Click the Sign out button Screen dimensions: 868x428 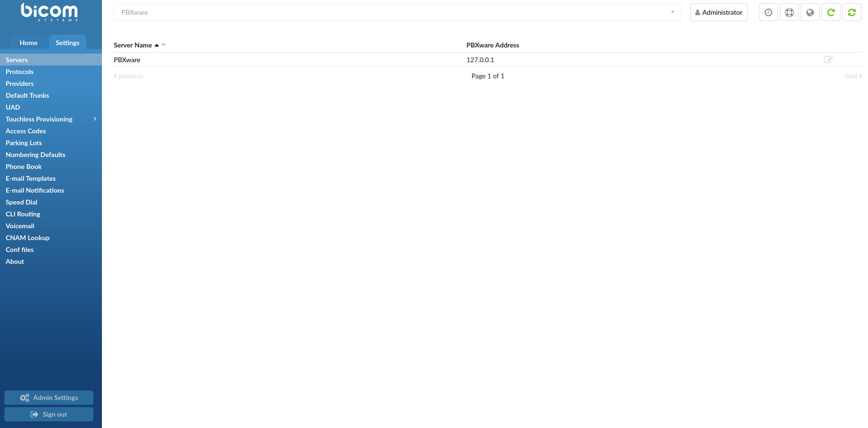pos(49,414)
